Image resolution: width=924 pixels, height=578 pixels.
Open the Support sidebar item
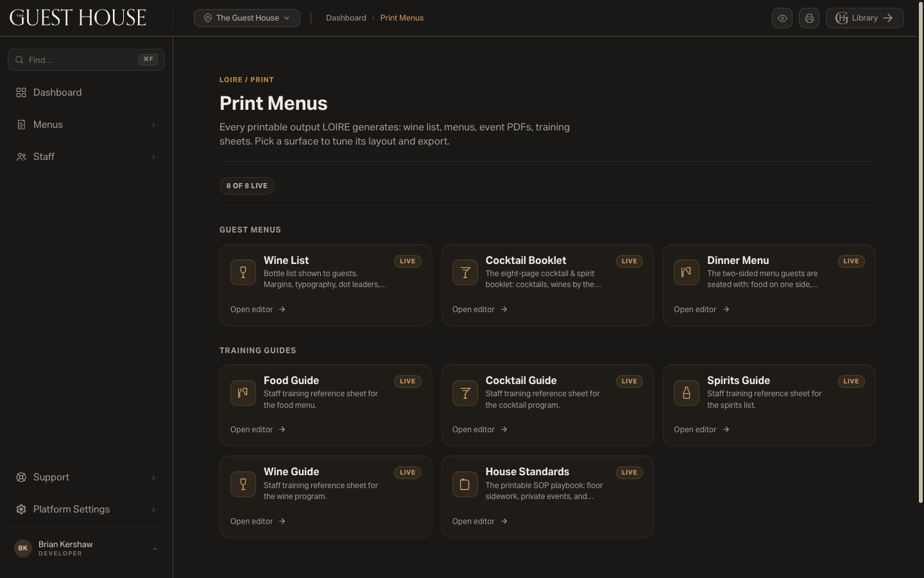[86, 477]
